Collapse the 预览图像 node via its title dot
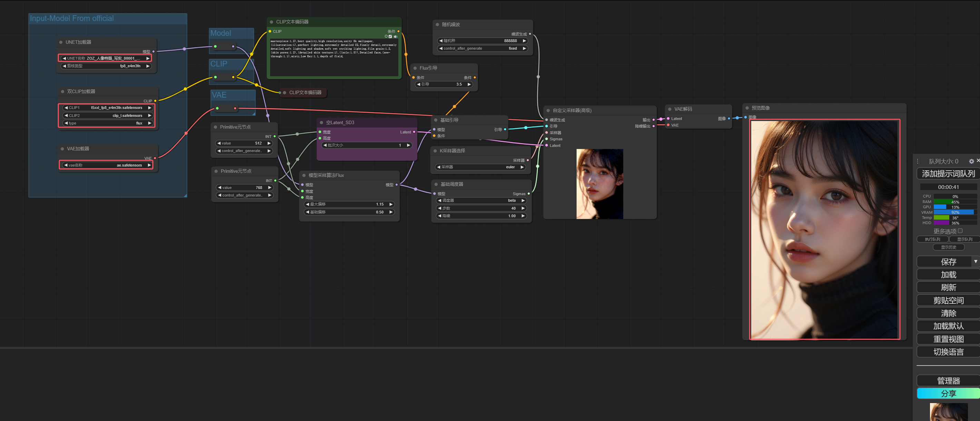 point(747,108)
